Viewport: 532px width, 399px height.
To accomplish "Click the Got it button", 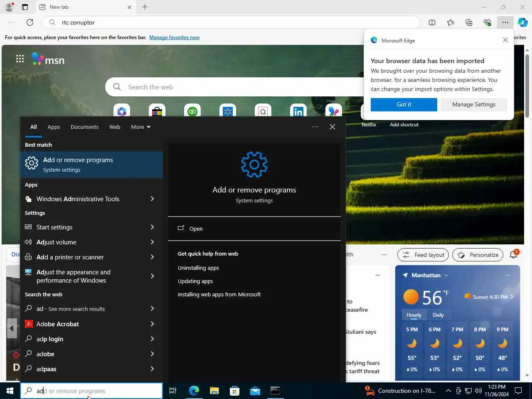I will tap(404, 105).
